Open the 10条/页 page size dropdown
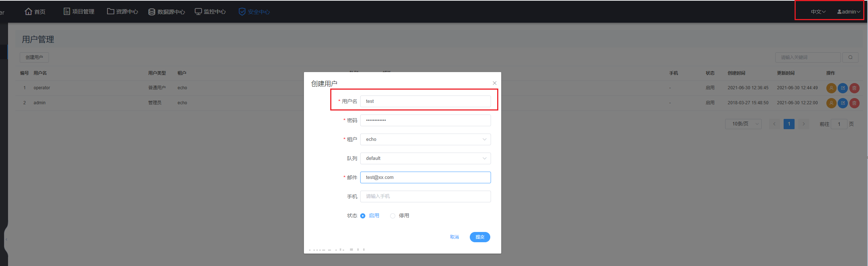The width and height of the screenshot is (868, 266). pyautogui.click(x=743, y=124)
